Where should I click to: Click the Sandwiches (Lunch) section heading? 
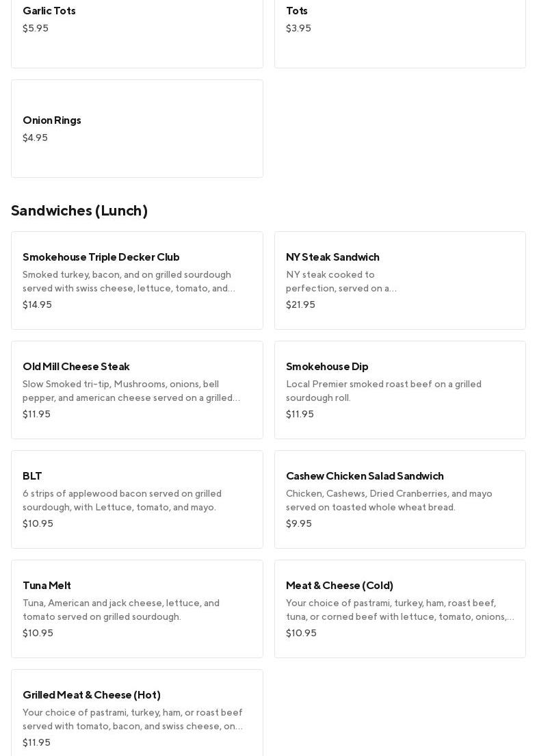click(x=79, y=211)
